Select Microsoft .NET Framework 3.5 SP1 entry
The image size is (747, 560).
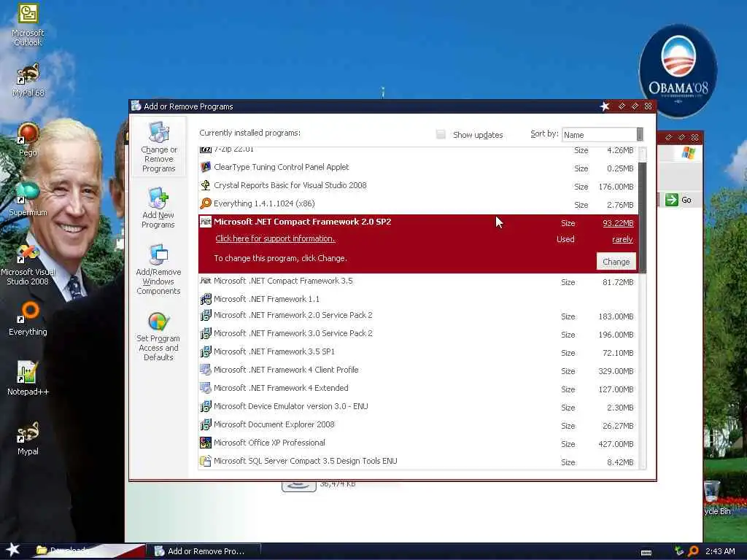pos(418,352)
